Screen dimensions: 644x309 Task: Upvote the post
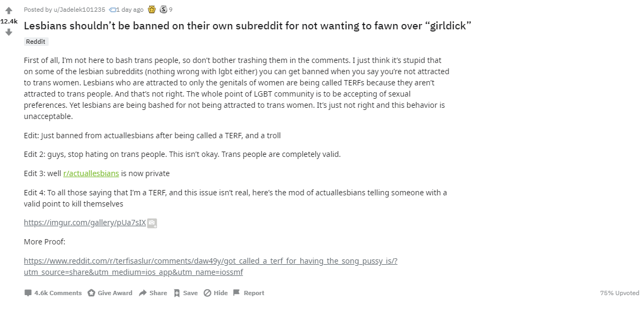tap(9, 10)
